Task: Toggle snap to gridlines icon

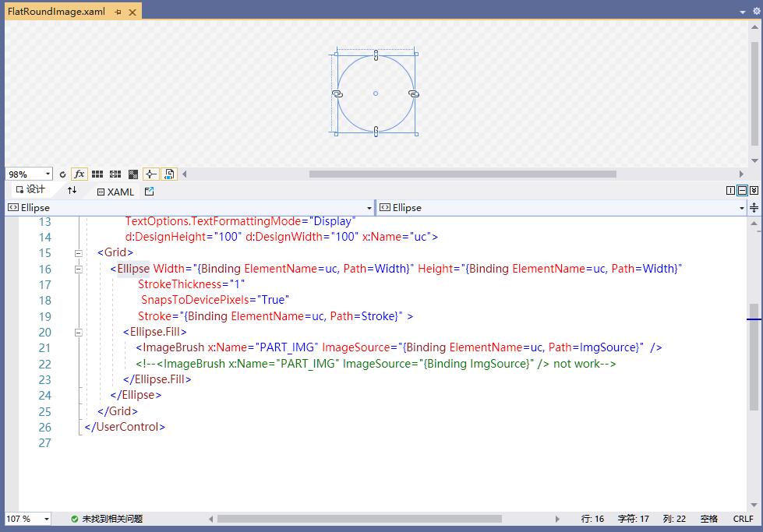Action: point(115,174)
